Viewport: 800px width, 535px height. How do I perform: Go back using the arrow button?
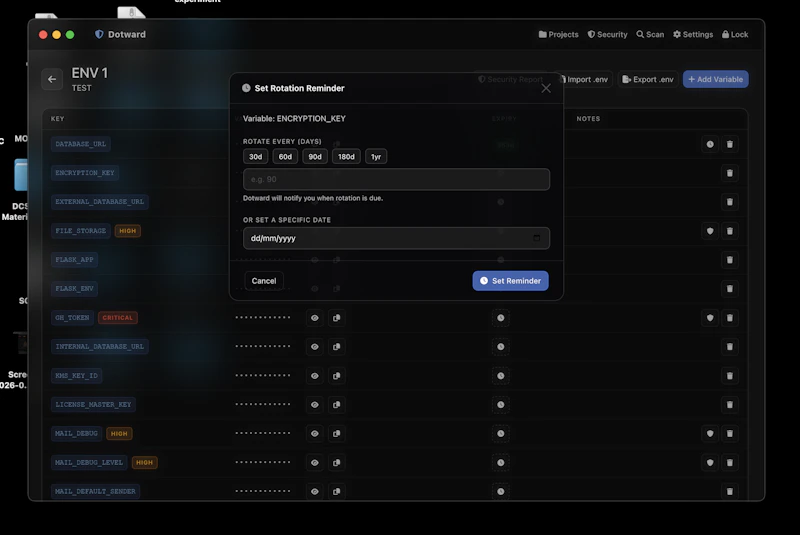[52, 79]
